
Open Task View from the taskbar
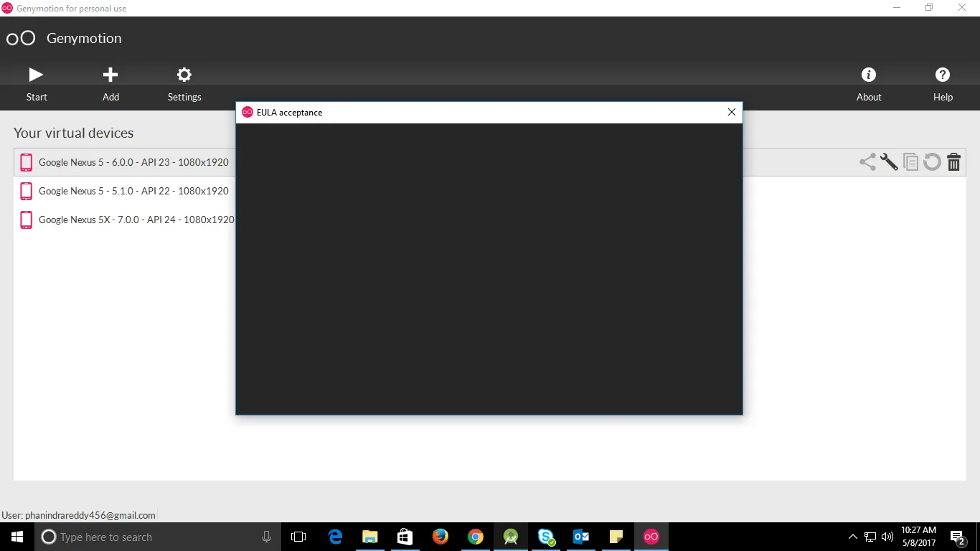point(298,537)
